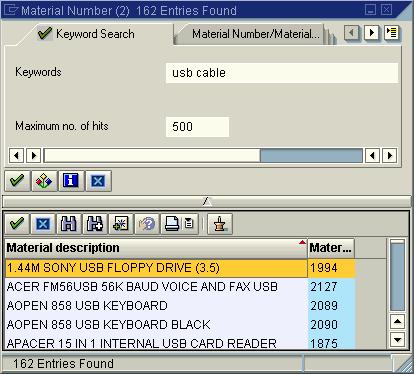Viewport: 414px width, 374px height.
Task: Open multiple selection diamond-shapes icon
Action: [x=44, y=181]
